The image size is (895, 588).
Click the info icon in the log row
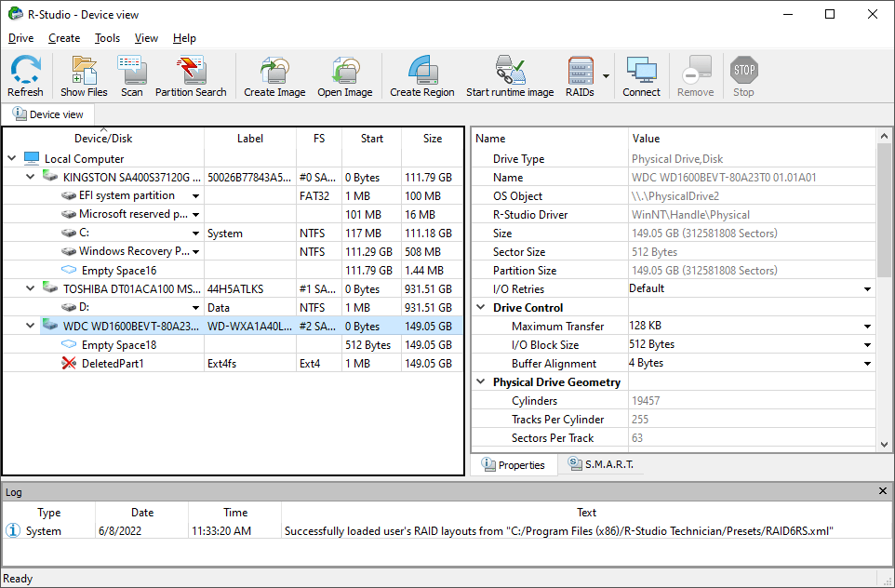[x=12, y=530]
